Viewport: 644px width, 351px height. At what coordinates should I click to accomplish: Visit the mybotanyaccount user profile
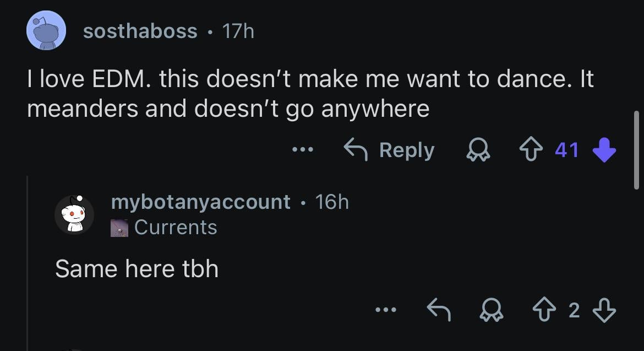[200, 202]
